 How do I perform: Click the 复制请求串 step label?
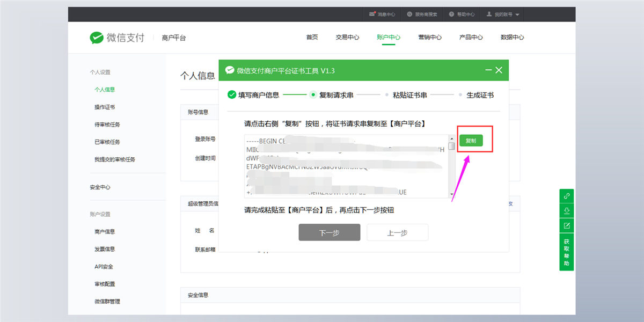point(336,95)
